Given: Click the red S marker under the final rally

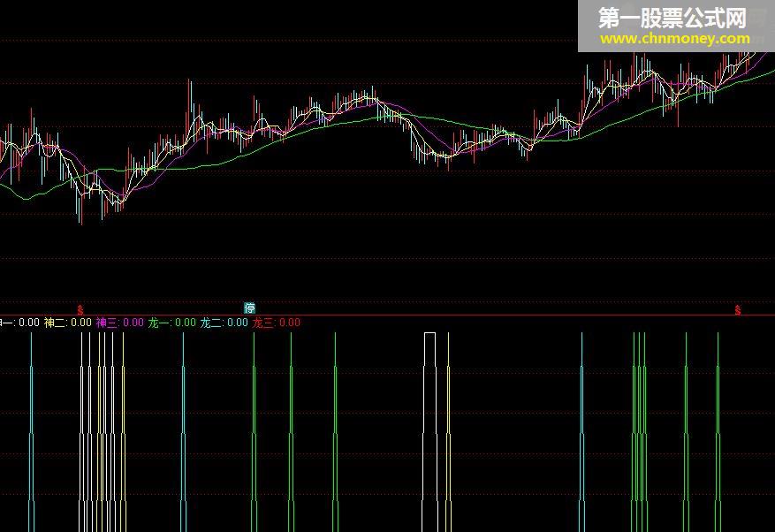Looking at the screenshot, I should 737,310.
